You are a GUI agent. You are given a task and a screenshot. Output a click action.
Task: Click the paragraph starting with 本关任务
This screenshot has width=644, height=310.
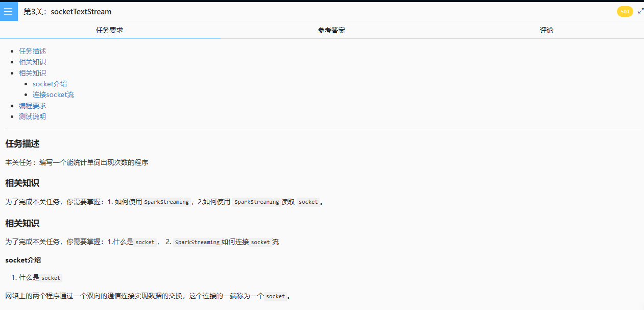(x=77, y=162)
